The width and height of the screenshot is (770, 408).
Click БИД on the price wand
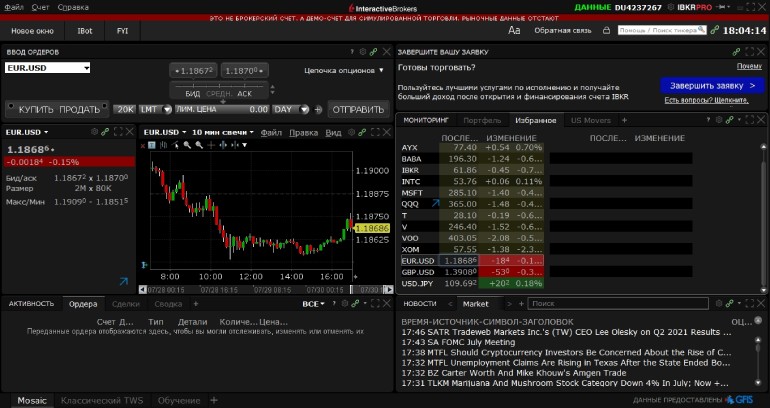click(192, 93)
